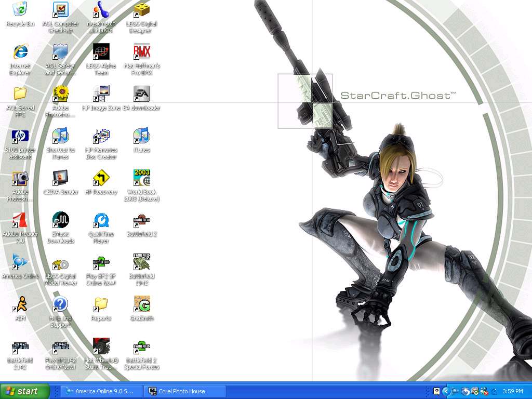Open the EA Downloader
532x399 pixels.
141,96
